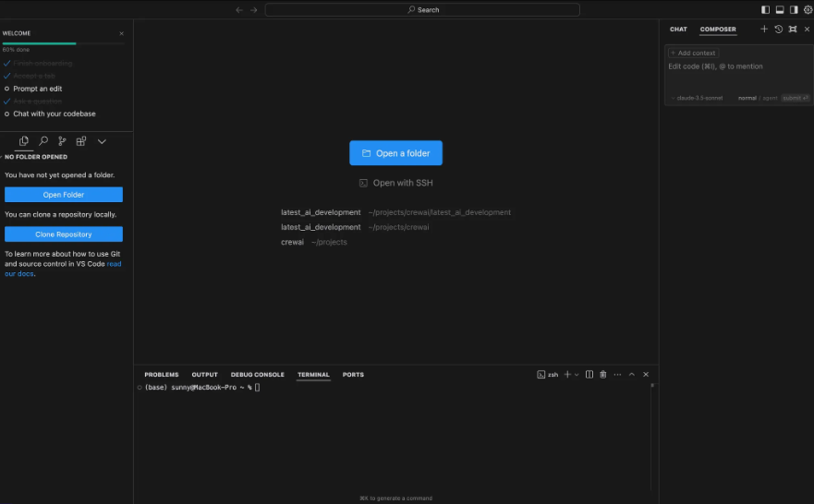814x504 pixels.
Task: Switch composer mode to agent
Action: point(770,98)
